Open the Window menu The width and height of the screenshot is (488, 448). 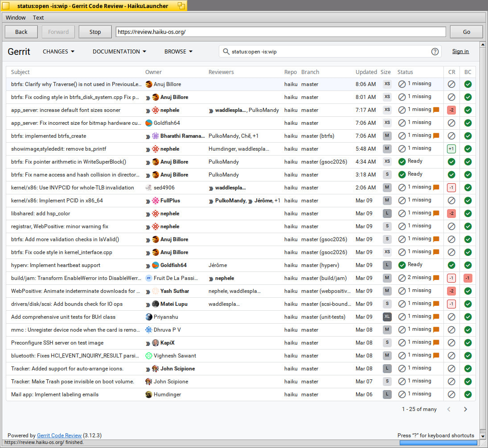pos(16,18)
